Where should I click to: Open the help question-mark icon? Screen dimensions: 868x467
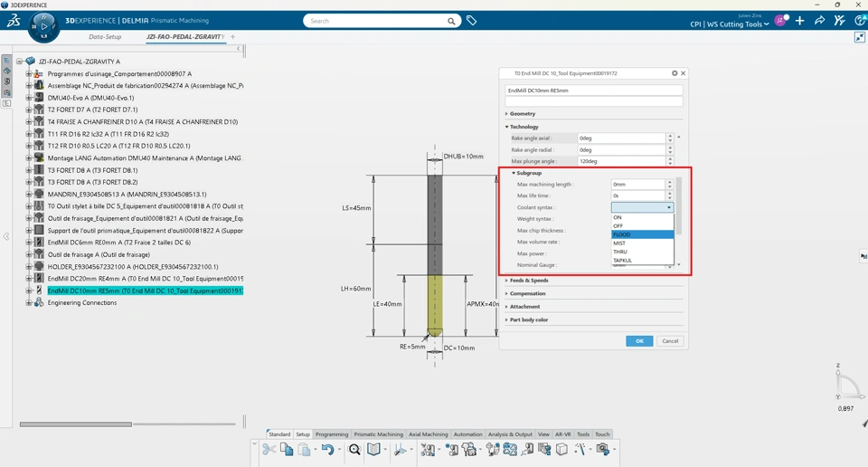(x=860, y=21)
